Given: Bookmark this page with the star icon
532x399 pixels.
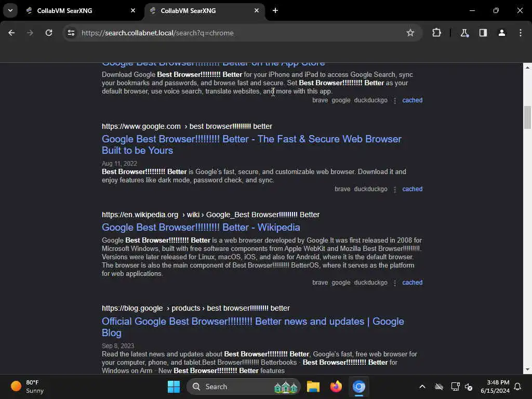Looking at the screenshot, I should [410, 33].
